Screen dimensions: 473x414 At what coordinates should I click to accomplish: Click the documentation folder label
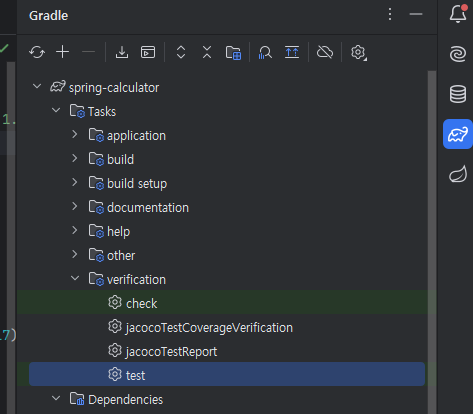tap(148, 208)
